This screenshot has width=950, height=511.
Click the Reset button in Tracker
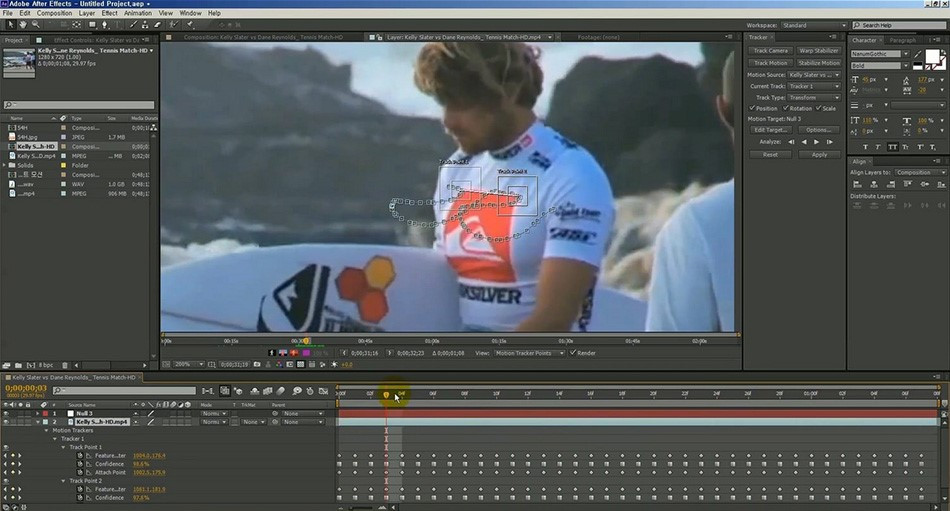(770, 155)
